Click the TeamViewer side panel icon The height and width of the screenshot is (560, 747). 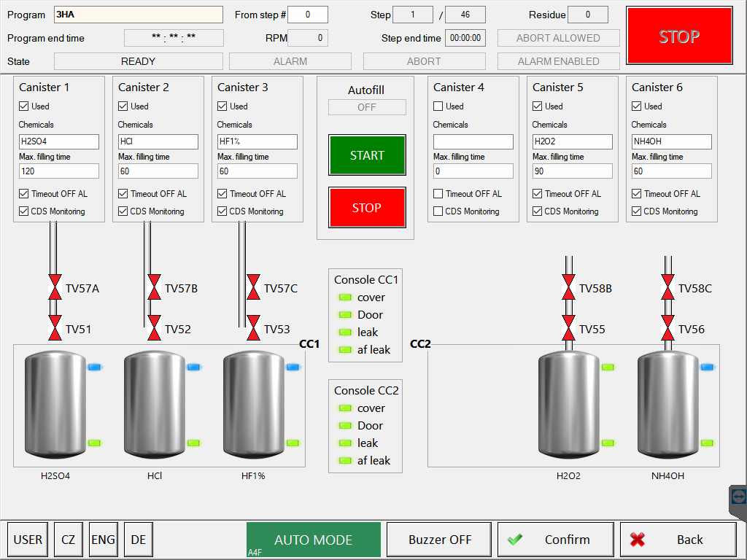tap(738, 497)
